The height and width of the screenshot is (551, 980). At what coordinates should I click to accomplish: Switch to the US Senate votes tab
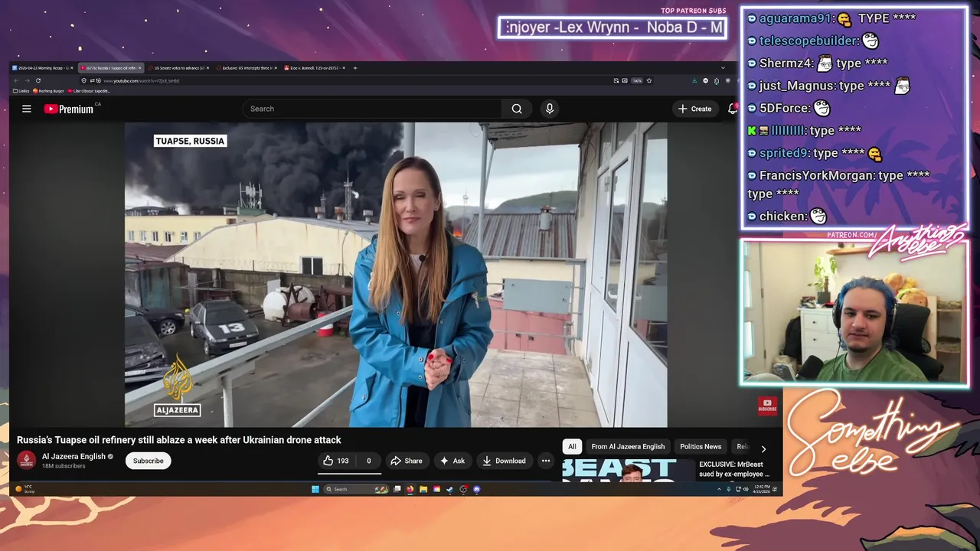178,67
